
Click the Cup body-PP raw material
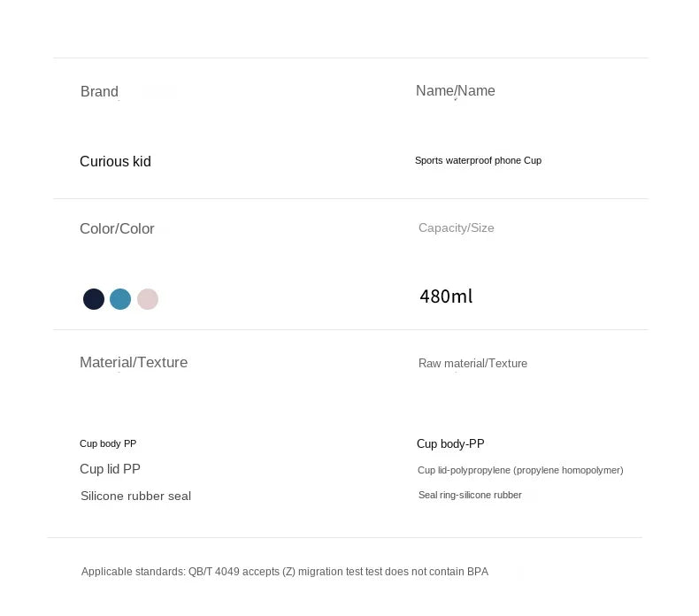[x=450, y=444]
